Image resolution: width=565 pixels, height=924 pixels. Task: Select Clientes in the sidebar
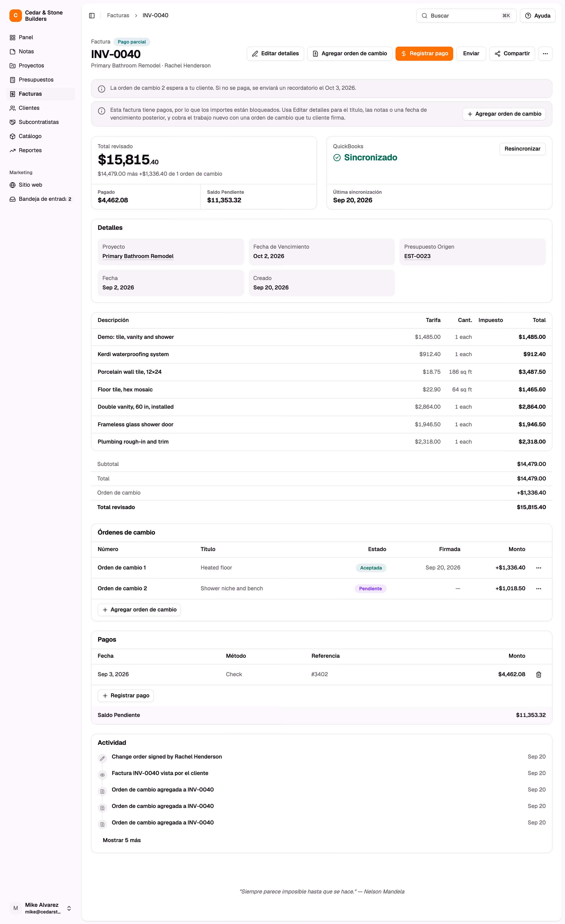tap(41, 108)
